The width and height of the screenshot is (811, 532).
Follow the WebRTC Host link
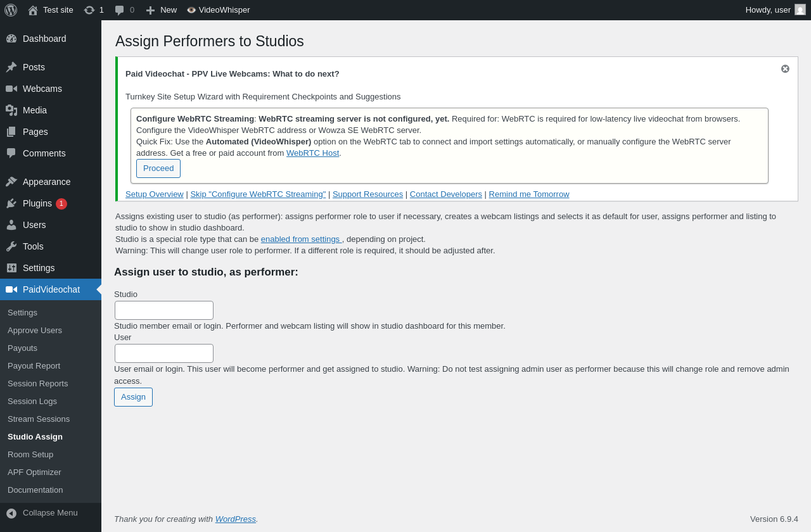pos(312,153)
